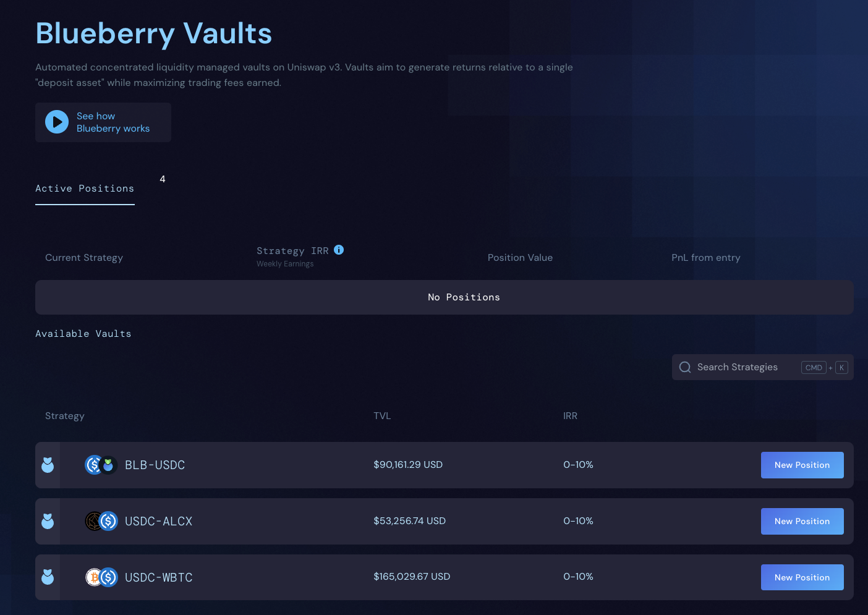Click the USDC-WBTC token pair icon
The image size is (868, 615).
pyautogui.click(x=101, y=577)
